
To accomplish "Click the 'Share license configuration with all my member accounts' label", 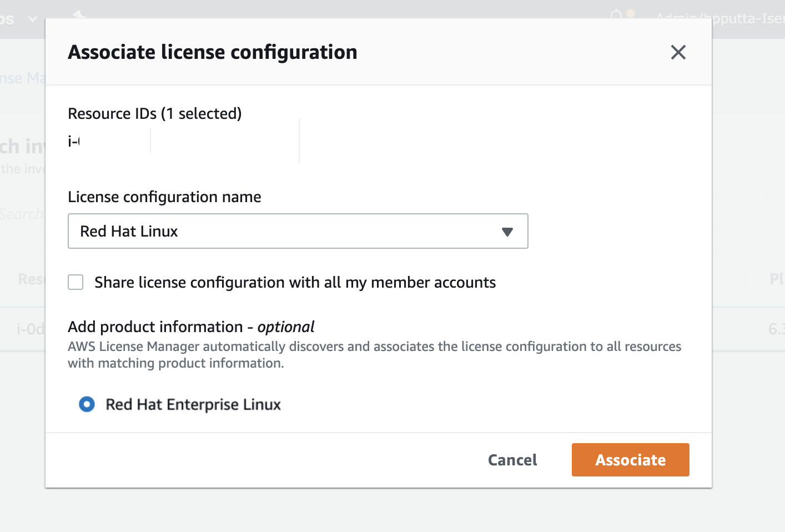I will pyautogui.click(x=295, y=282).
